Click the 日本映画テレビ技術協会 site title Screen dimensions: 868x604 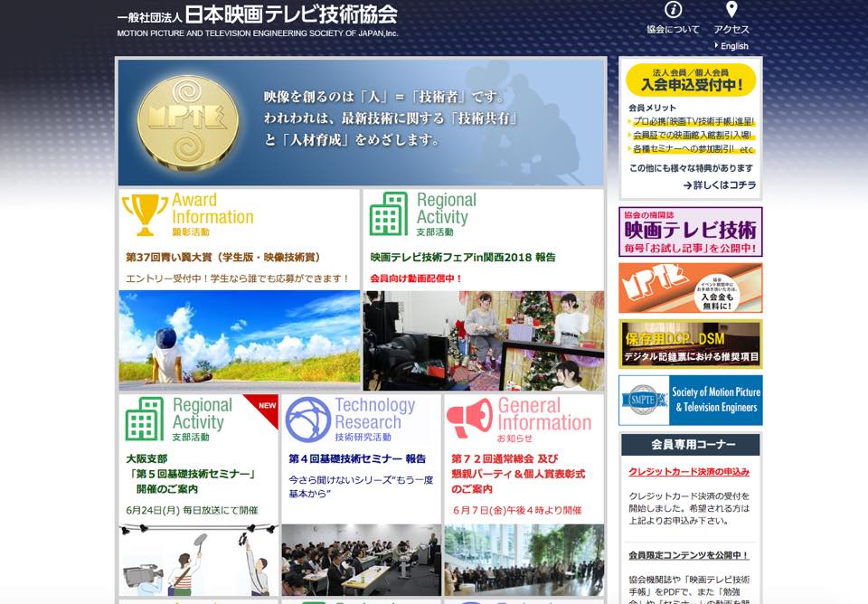tap(290, 14)
